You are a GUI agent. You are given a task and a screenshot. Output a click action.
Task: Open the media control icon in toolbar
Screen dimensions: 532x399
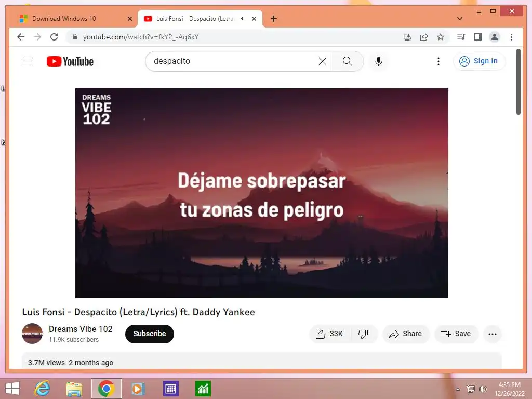coord(461,37)
